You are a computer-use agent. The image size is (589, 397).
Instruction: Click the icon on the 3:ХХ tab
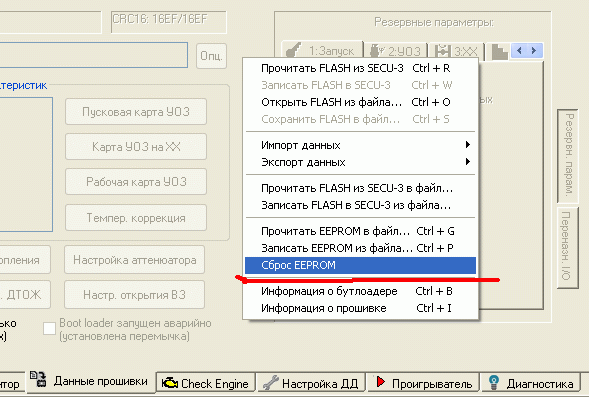[442, 51]
